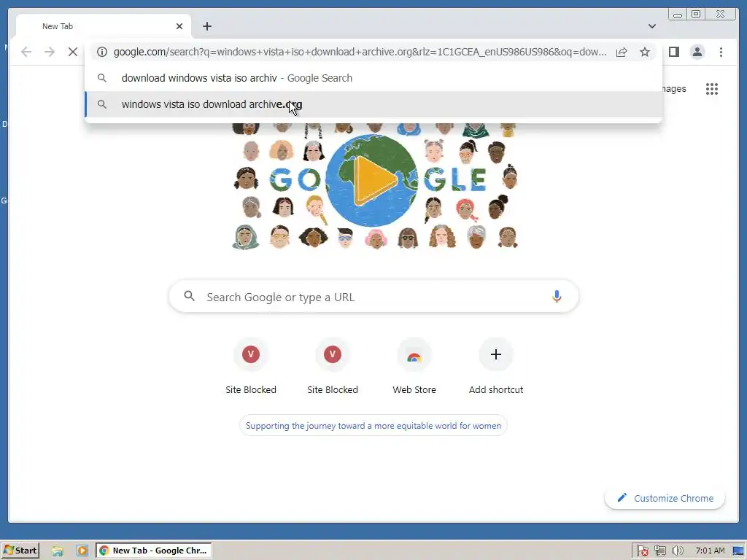Image resolution: width=747 pixels, height=560 pixels.
Task: Choose 'windows vista iso download archive.org' suggestion
Action: pyautogui.click(x=373, y=104)
